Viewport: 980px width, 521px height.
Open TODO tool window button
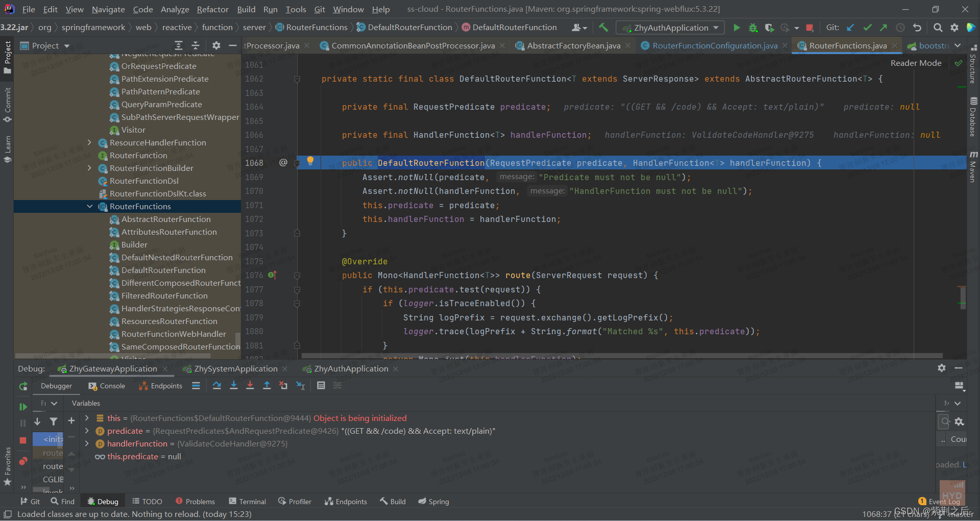(x=147, y=502)
